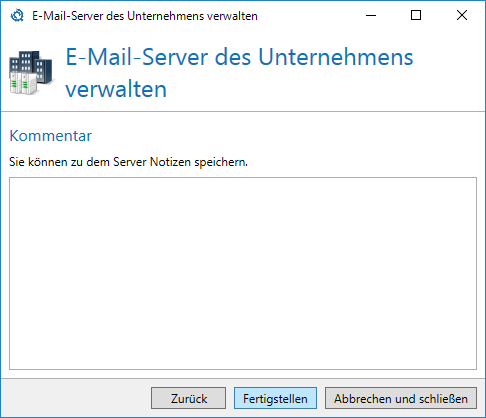Click the text 'Sie können zu dem Server Notizen speichern'

click(128, 162)
